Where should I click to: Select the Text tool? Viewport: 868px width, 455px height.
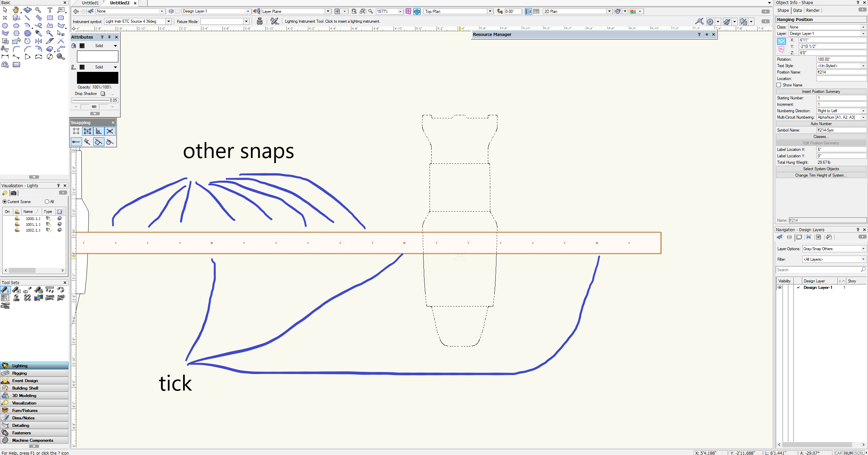[x=50, y=10]
